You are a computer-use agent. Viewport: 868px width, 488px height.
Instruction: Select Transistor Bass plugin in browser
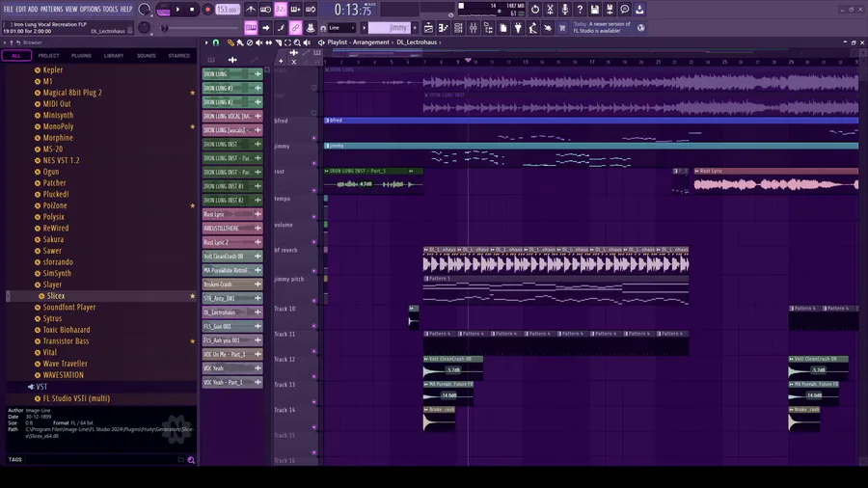[66, 341]
